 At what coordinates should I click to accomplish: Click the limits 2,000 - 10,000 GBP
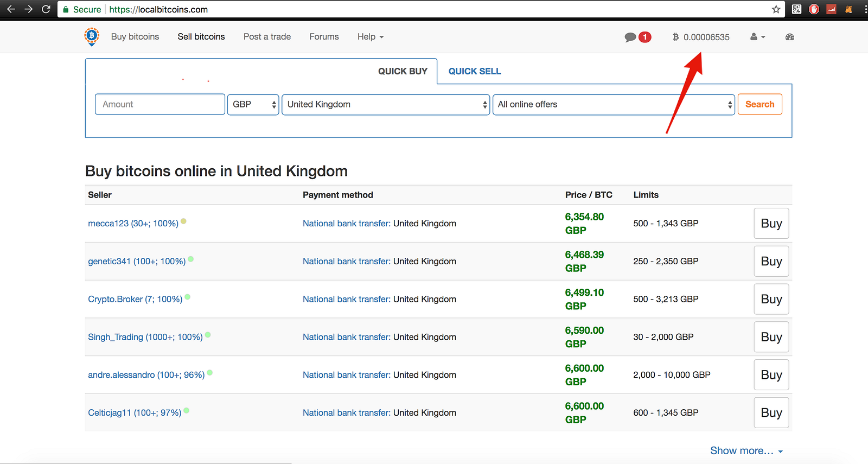672,375
